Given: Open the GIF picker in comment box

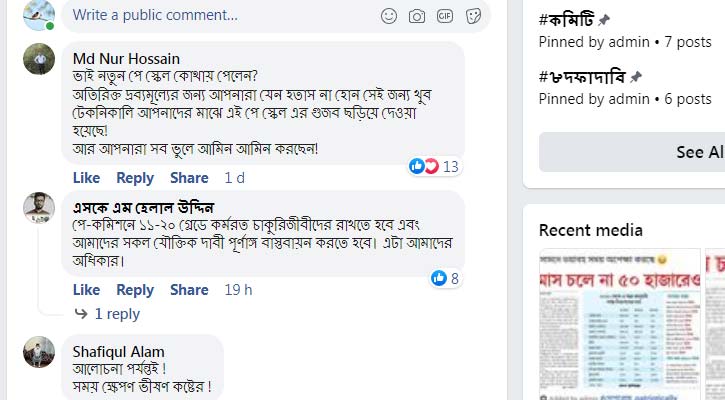Looking at the screenshot, I should 445,15.
